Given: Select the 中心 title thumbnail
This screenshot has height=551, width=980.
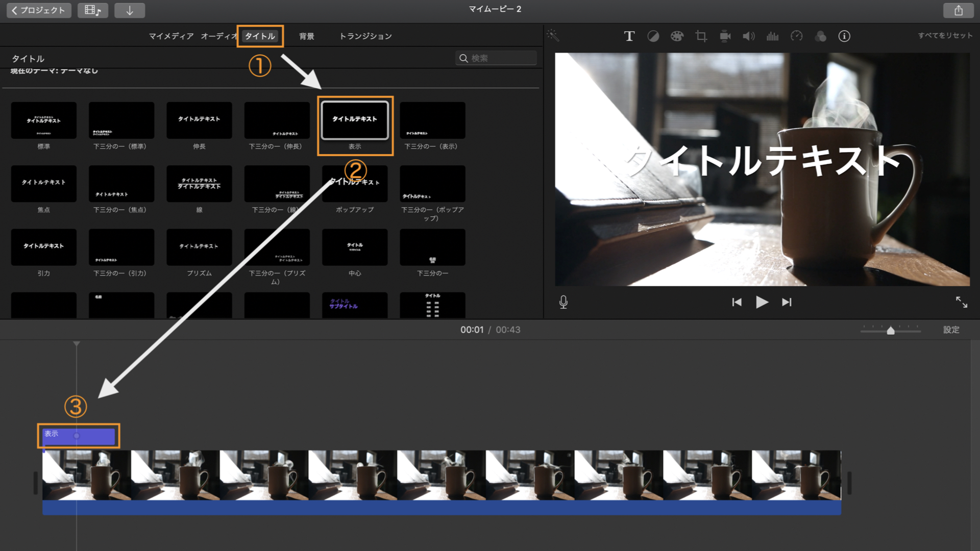Looking at the screenshot, I should click(x=355, y=247).
